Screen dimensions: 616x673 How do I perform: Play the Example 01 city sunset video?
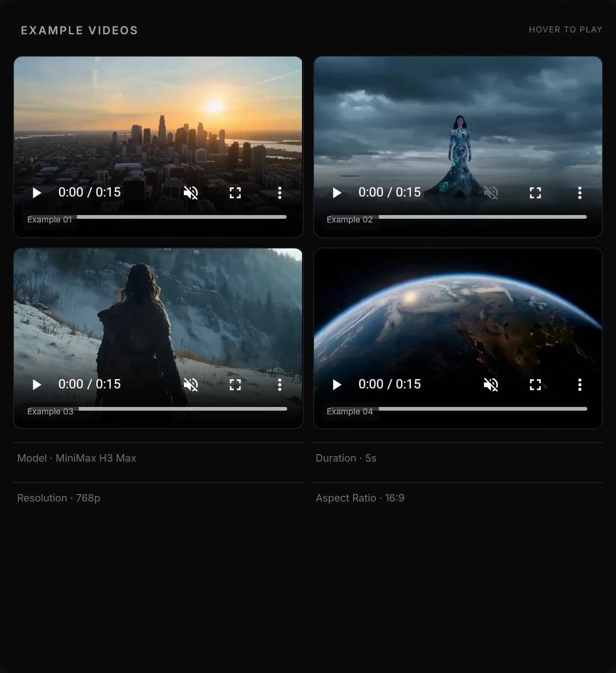pyautogui.click(x=37, y=193)
